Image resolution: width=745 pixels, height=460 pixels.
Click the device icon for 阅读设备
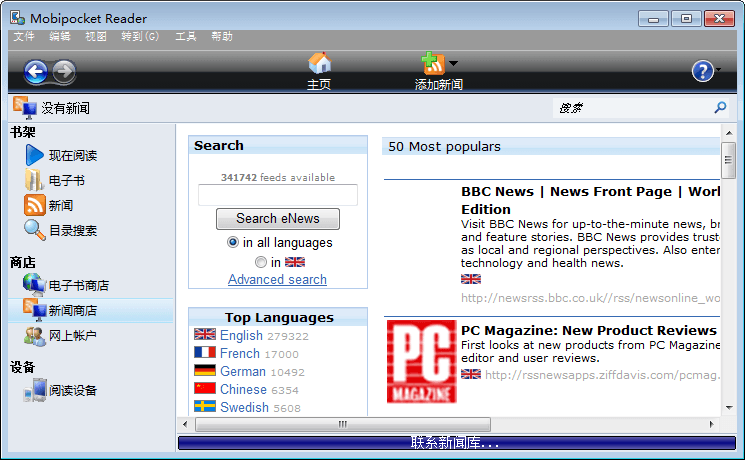coord(35,390)
